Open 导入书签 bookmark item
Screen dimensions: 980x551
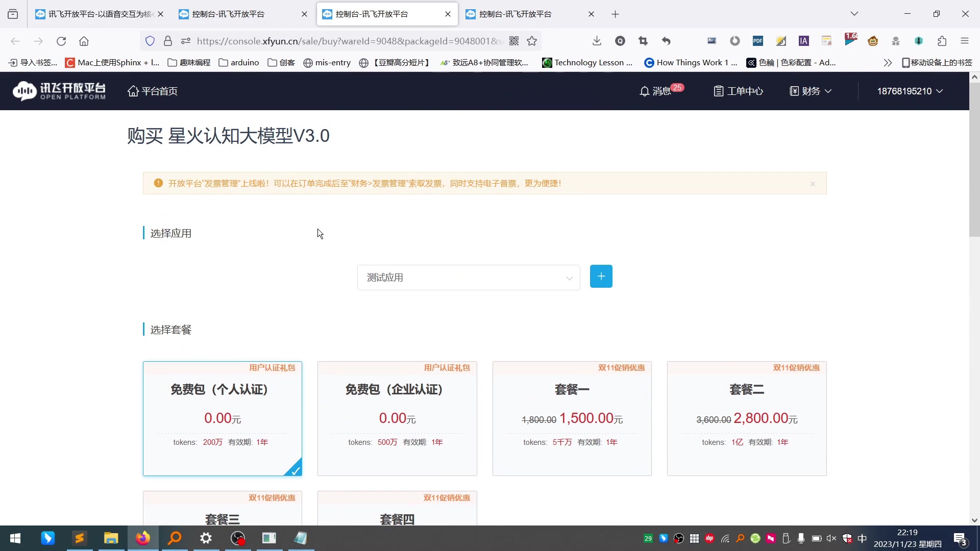coord(33,63)
